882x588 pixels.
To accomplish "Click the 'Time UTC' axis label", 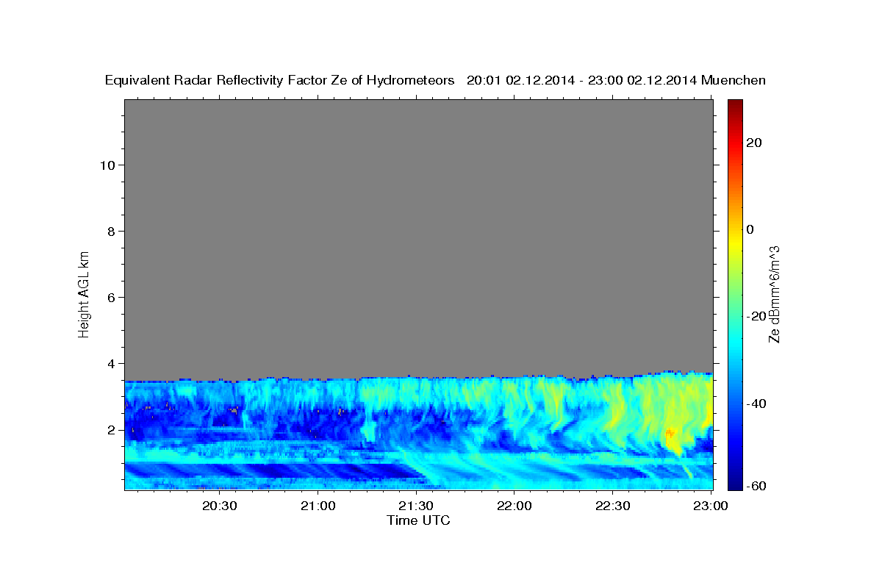I will tap(418, 520).
